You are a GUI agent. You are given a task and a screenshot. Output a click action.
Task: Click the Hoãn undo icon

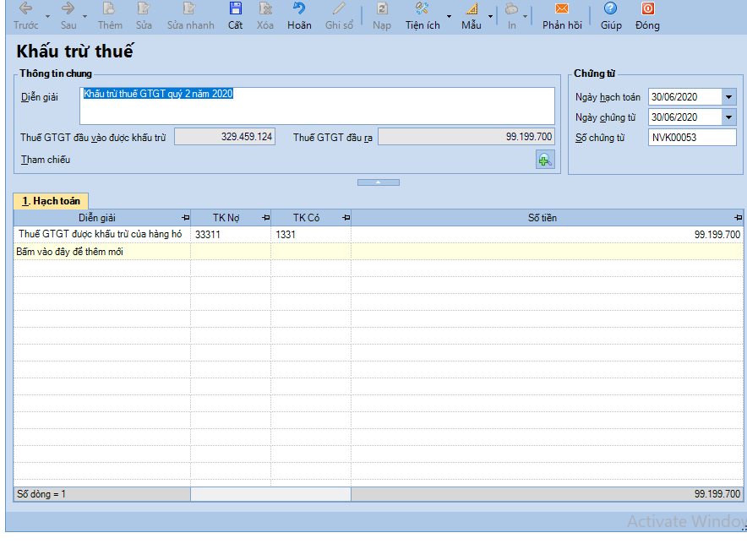[299, 8]
